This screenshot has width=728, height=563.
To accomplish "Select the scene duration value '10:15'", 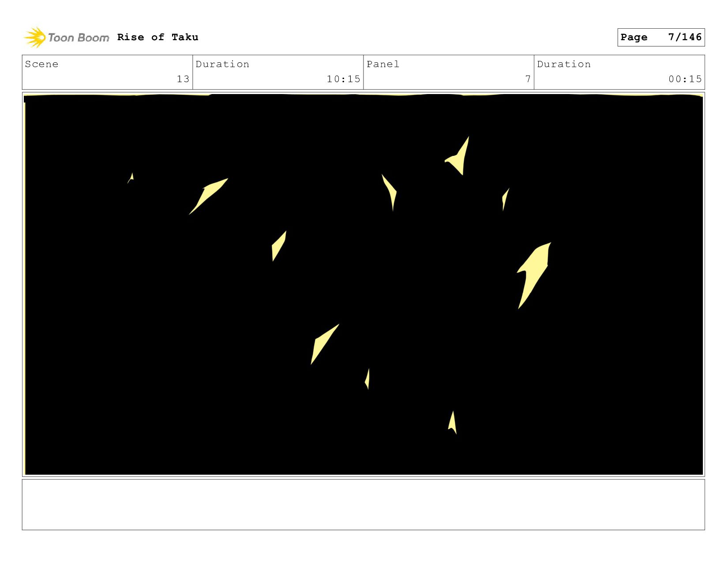I will pos(343,79).
